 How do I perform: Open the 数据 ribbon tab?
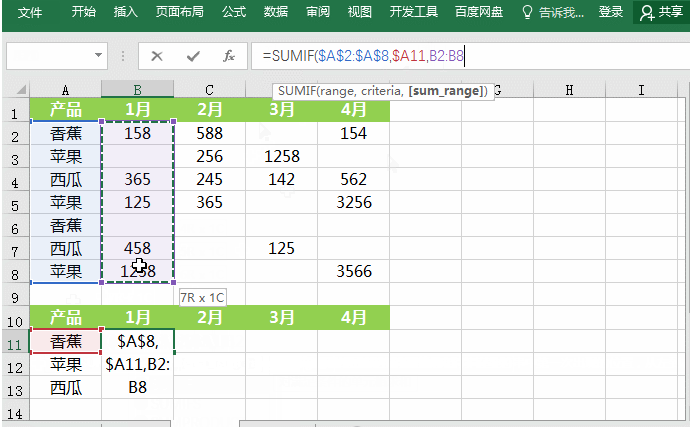click(276, 11)
